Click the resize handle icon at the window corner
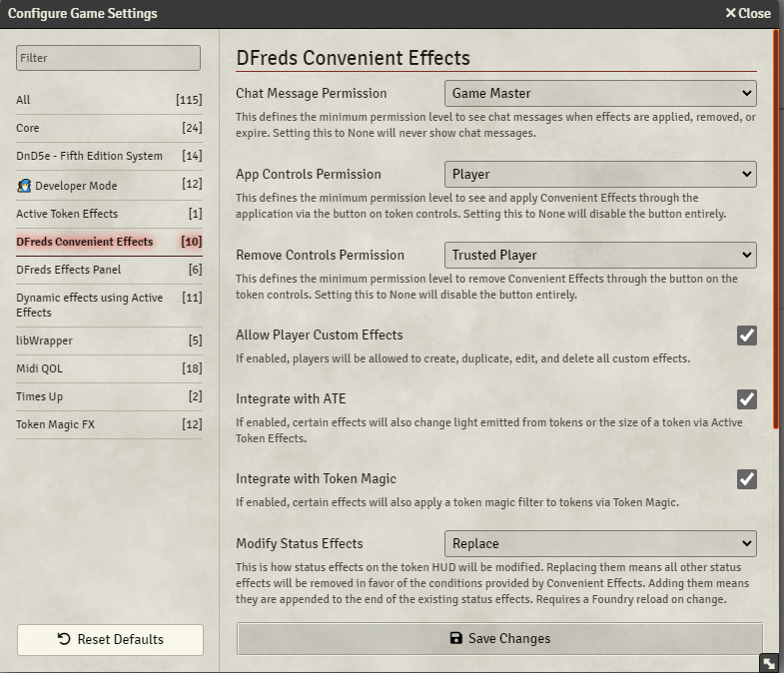The width and height of the screenshot is (784, 673). point(769,663)
